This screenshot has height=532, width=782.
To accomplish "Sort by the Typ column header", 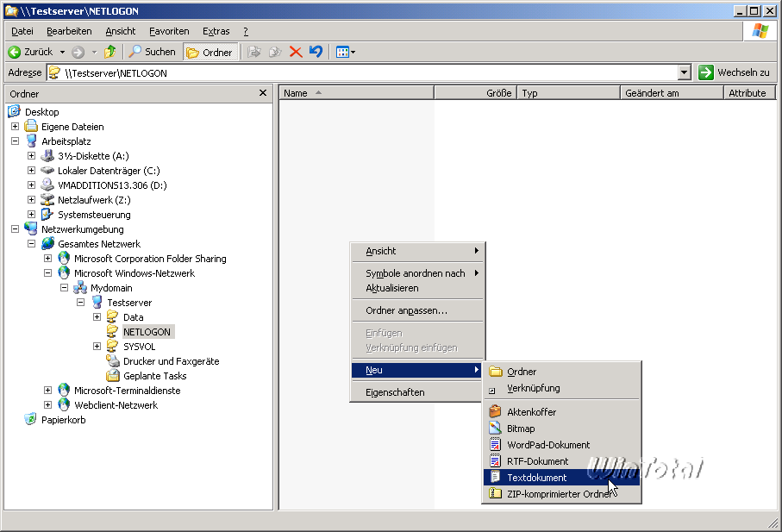I will 568,93.
